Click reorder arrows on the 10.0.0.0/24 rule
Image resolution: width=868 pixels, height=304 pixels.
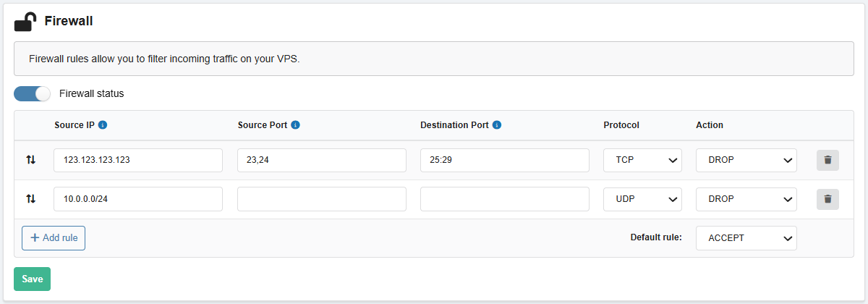click(30, 198)
